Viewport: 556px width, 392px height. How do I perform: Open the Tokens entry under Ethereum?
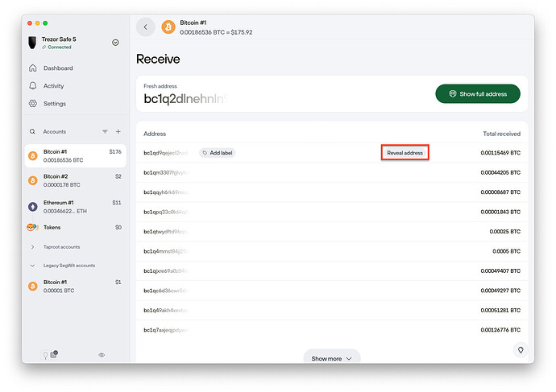click(x=76, y=227)
